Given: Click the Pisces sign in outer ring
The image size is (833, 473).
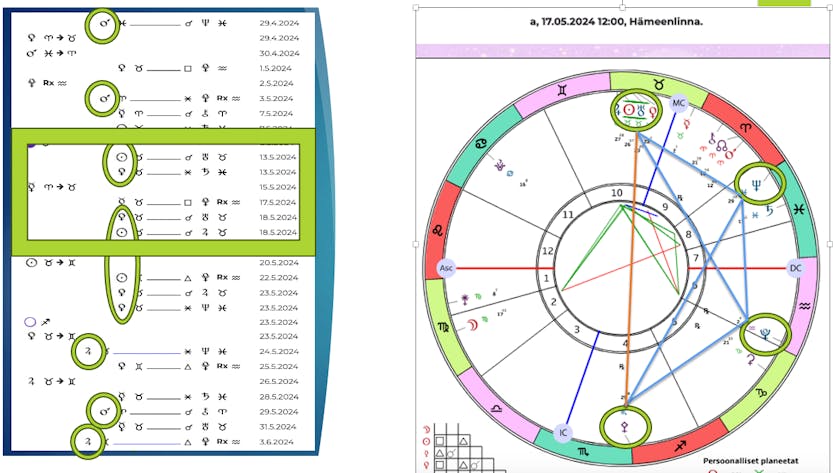Looking at the screenshot, I should click(x=800, y=210).
